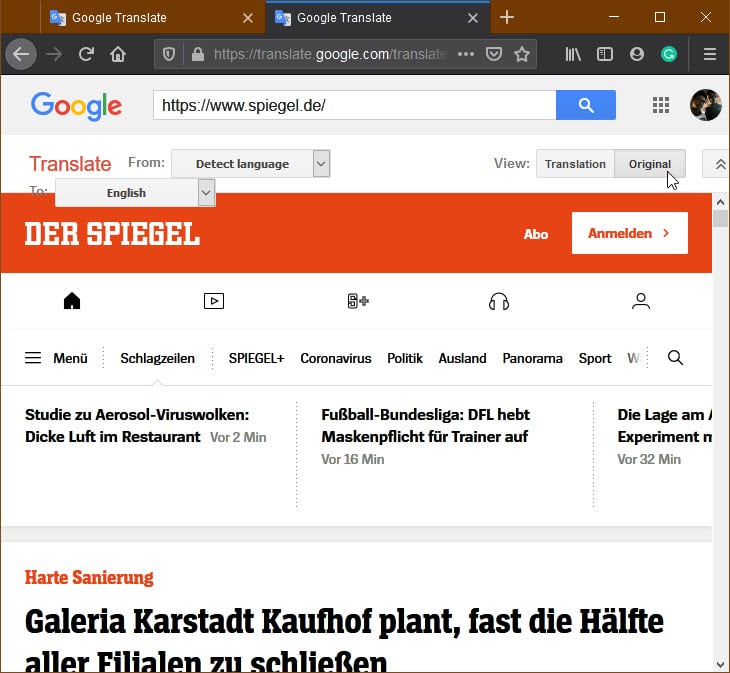The height and width of the screenshot is (673, 730).
Task: Open page actions three-dot menu
Action: pyautogui.click(x=466, y=54)
